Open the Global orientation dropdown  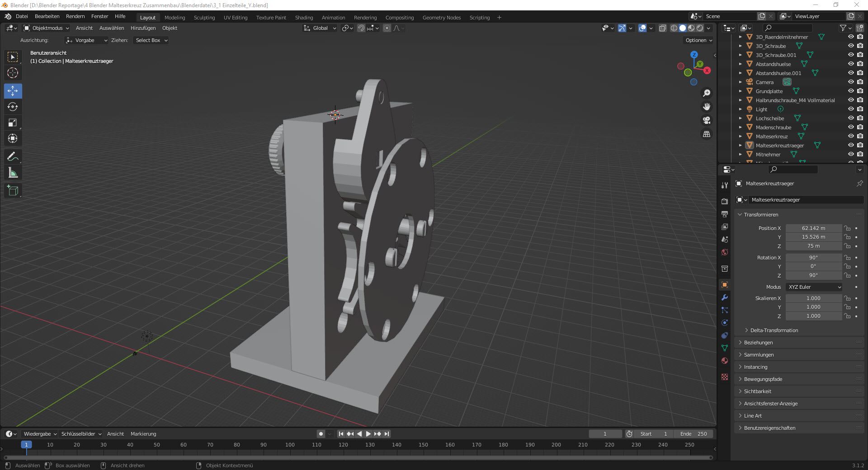click(x=320, y=28)
